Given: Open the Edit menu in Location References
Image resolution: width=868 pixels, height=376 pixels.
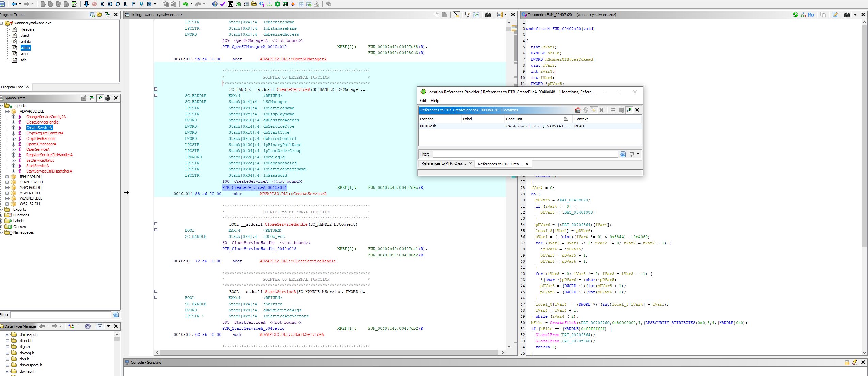Looking at the screenshot, I should pos(423,101).
